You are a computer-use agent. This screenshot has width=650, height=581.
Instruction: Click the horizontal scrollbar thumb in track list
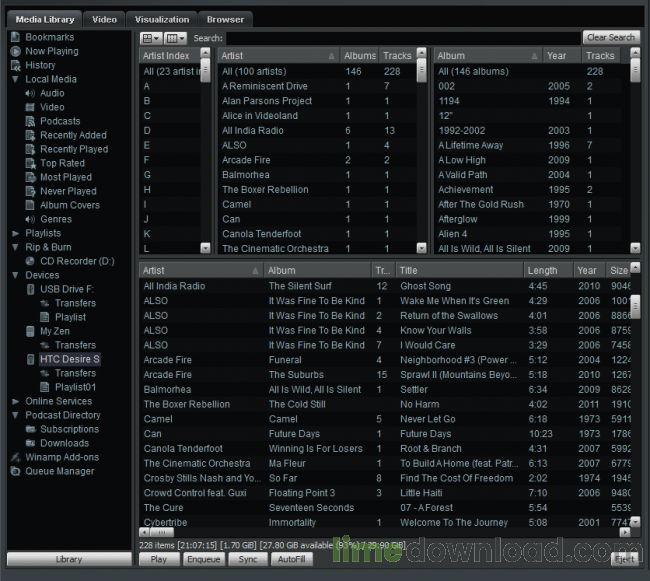coord(162,533)
